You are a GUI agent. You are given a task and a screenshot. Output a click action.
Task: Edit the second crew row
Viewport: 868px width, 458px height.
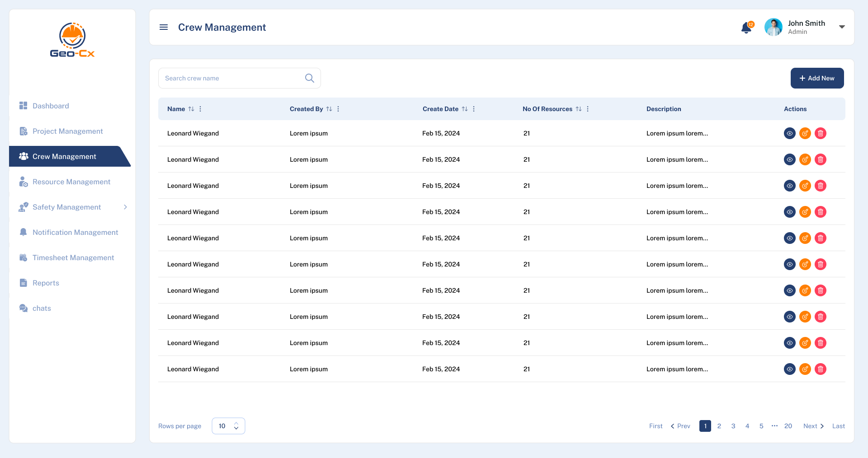point(805,159)
